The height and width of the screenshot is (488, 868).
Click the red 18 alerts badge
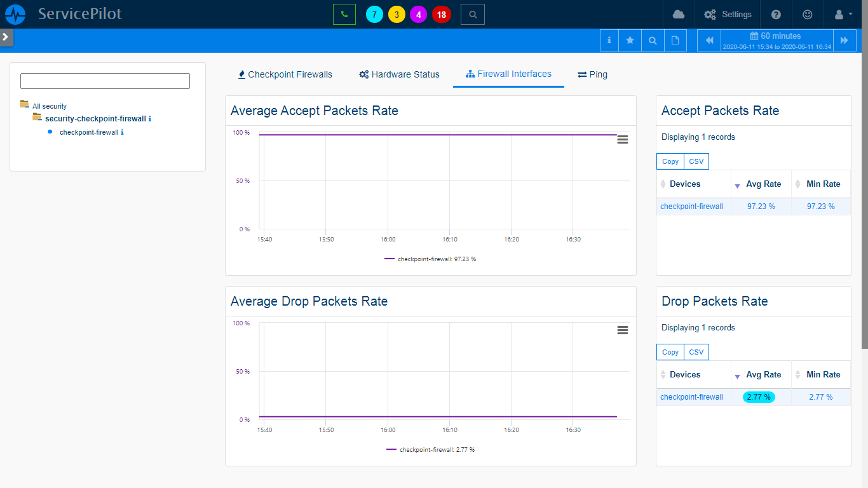(x=441, y=14)
